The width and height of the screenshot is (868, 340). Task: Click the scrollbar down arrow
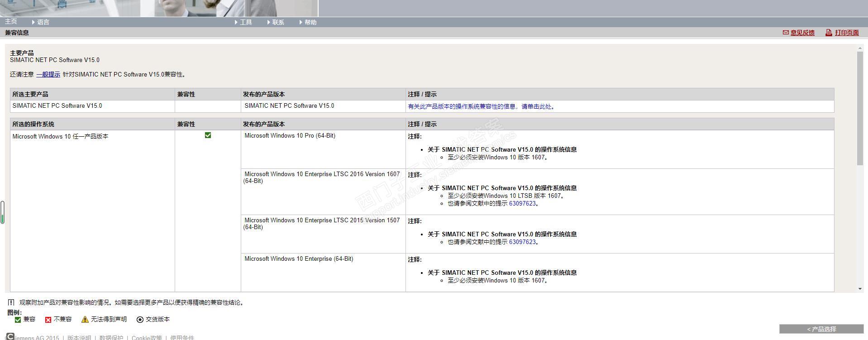point(860,289)
